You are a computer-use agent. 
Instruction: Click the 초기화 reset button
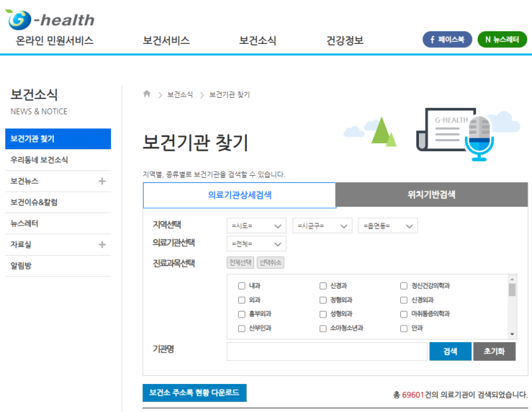[x=494, y=351]
